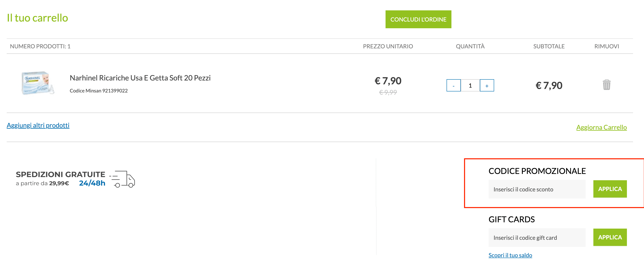This screenshot has height=267, width=644.
Task: Click the Il tuo carrello heading
Action: [37, 18]
